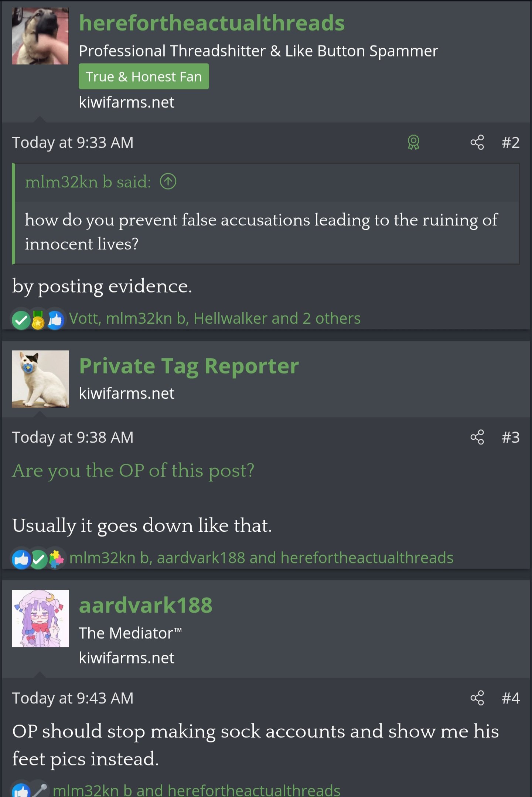Open Private Tag Reporter profile name
Viewport: 532px width, 797px height.
[189, 366]
